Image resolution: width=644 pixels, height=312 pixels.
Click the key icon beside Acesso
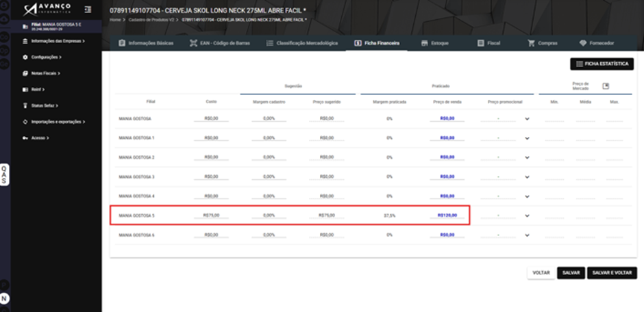[x=25, y=138]
